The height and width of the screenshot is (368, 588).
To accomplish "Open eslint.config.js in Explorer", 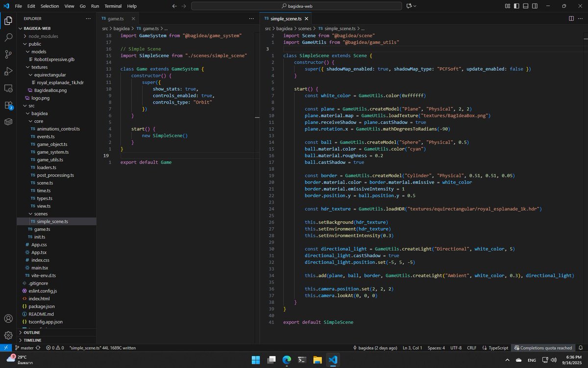I will click(x=43, y=291).
